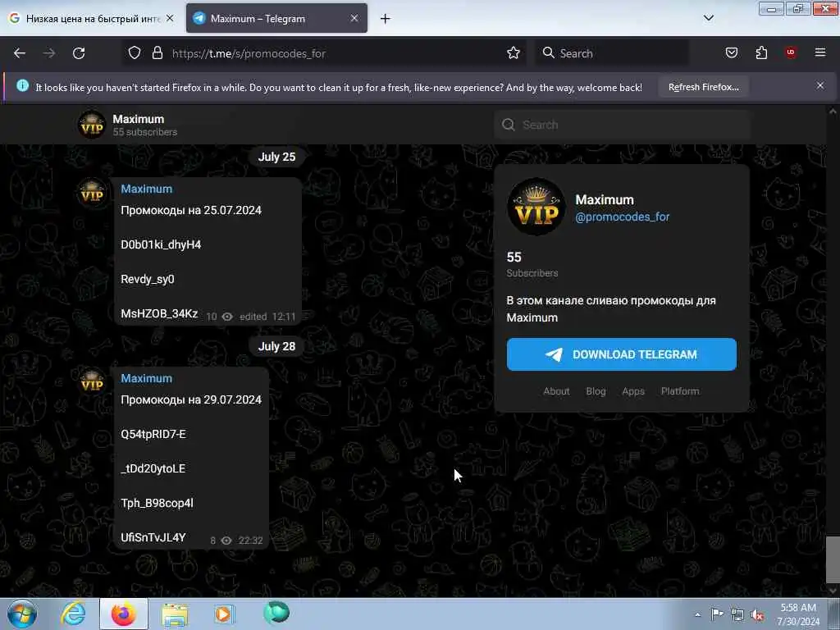Click the Maximum author name on July 28 post
The image size is (840, 630).
coord(146,379)
